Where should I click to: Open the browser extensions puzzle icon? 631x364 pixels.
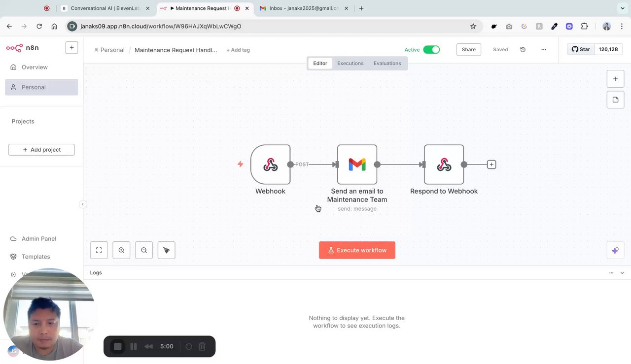(585, 26)
